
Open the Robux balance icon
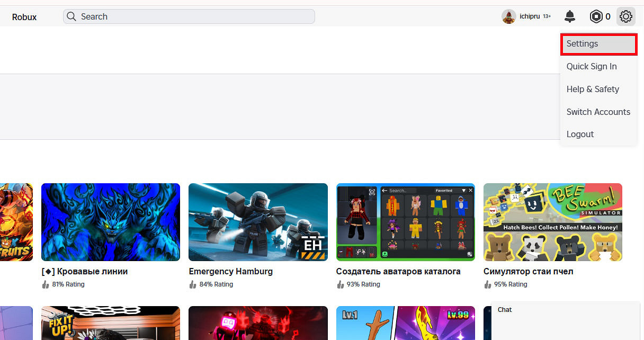596,16
